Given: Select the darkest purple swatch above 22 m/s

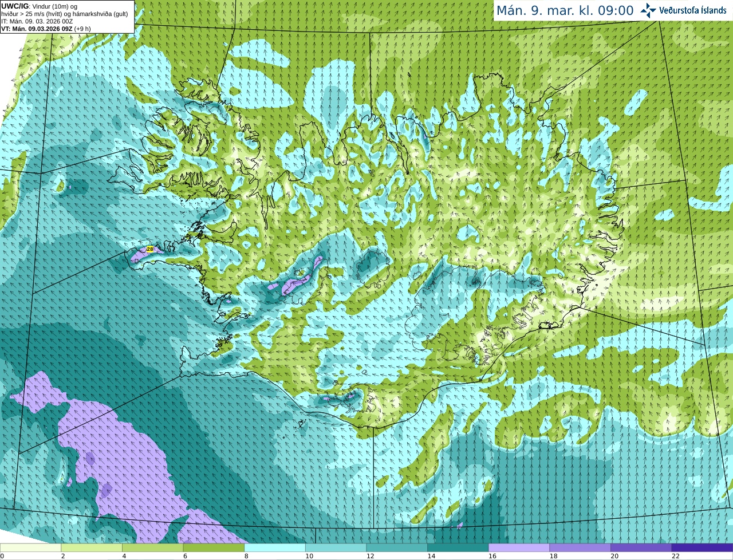Looking at the screenshot, I should click(702, 548).
